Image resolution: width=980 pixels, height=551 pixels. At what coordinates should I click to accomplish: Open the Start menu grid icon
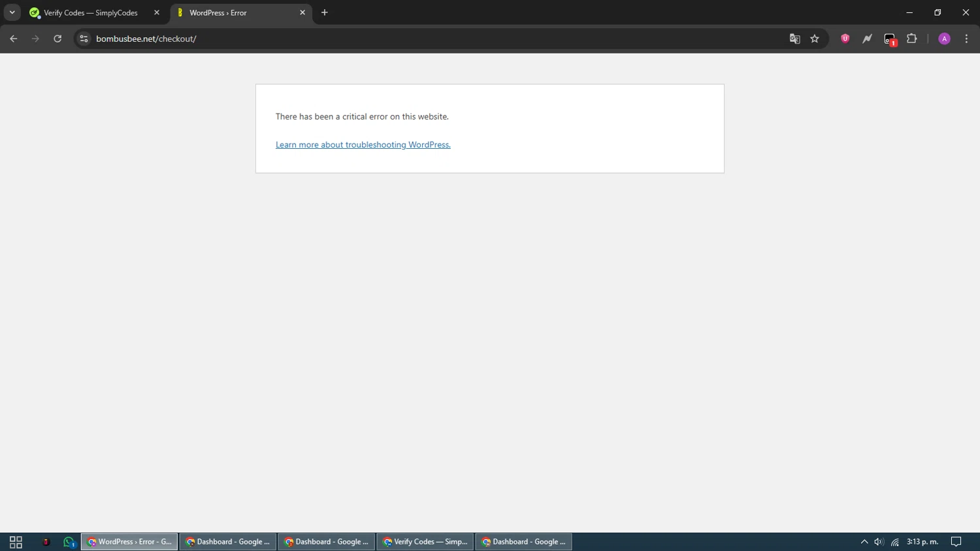pos(16,542)
